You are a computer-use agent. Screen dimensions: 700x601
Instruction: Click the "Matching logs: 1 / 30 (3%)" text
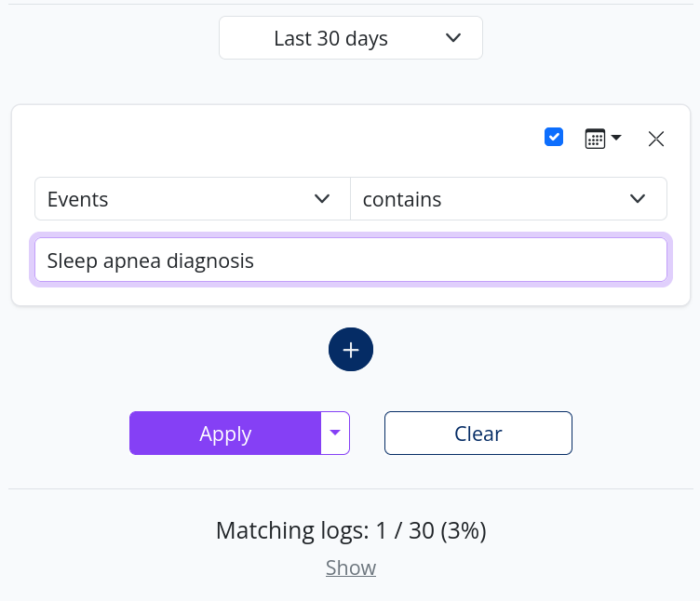coord(351,531)
